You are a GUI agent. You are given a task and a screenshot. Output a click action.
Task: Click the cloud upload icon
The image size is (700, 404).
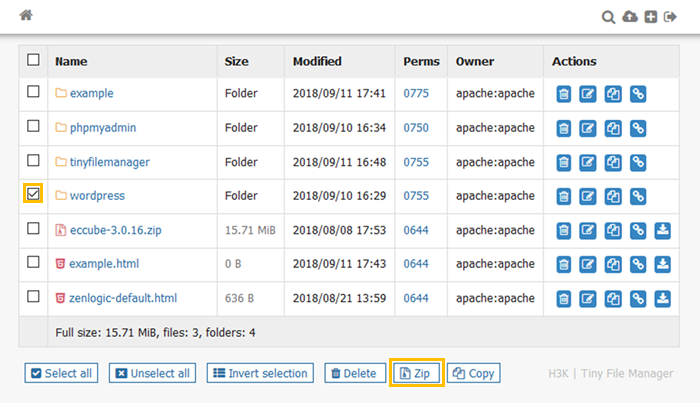coord(629,17)
